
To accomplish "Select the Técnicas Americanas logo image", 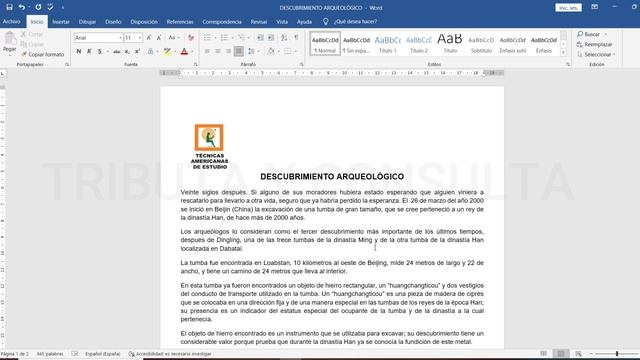I will pos(209,147).
